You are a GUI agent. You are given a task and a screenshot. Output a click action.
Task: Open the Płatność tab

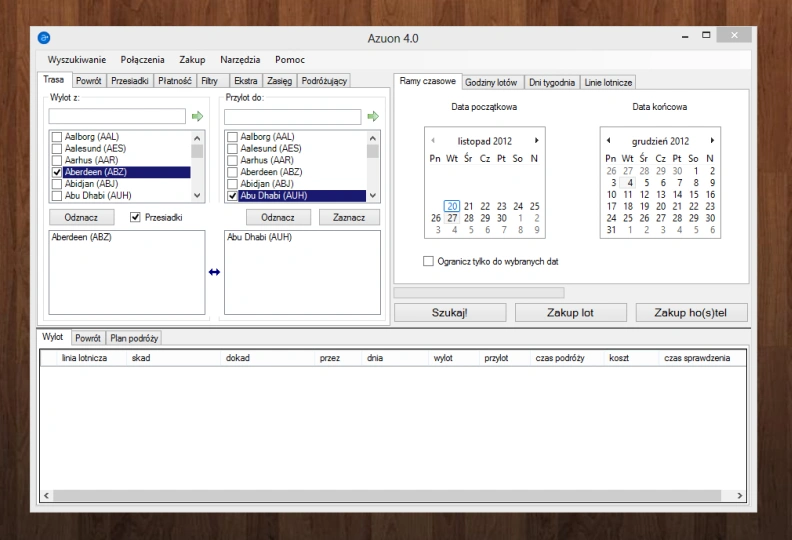pos(175,81)
